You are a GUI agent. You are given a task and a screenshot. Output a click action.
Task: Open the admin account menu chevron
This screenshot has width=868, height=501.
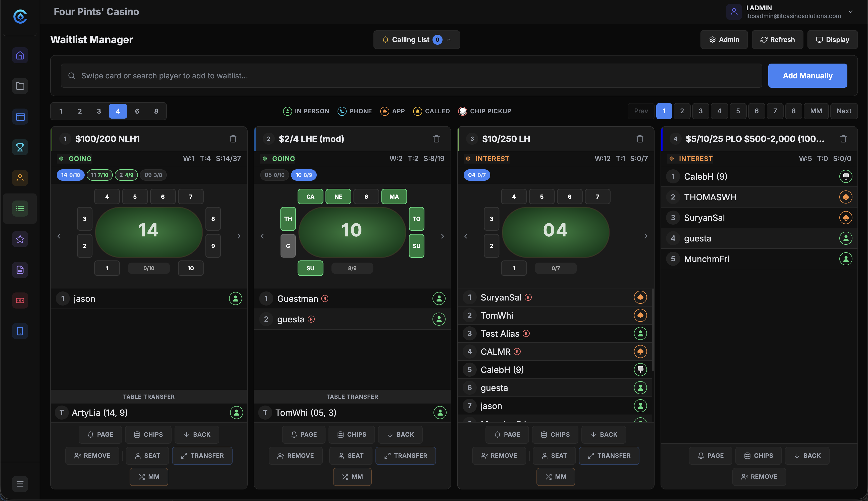(850, 12)
